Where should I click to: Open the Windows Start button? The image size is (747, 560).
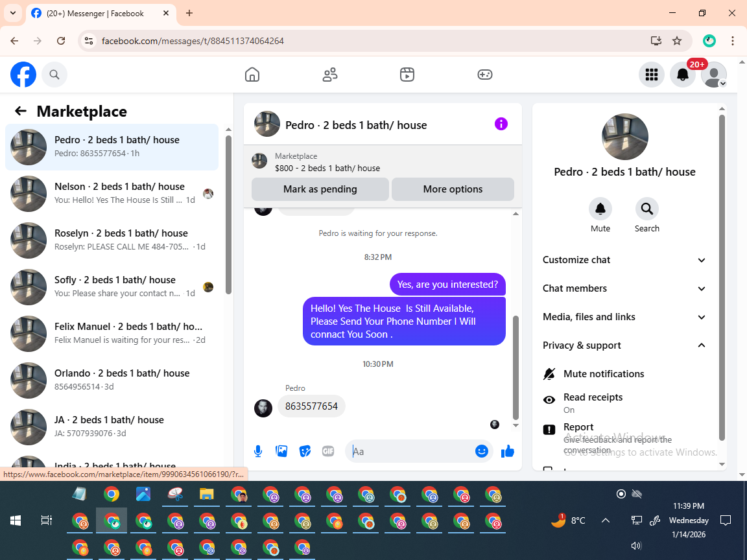tap(16, 520)
